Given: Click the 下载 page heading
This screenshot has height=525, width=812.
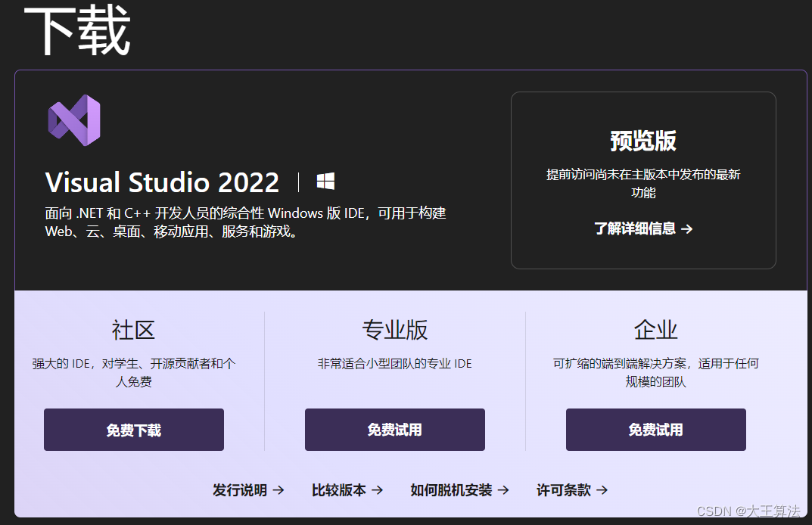Looking at the screenshot, I should click(77, 30).
